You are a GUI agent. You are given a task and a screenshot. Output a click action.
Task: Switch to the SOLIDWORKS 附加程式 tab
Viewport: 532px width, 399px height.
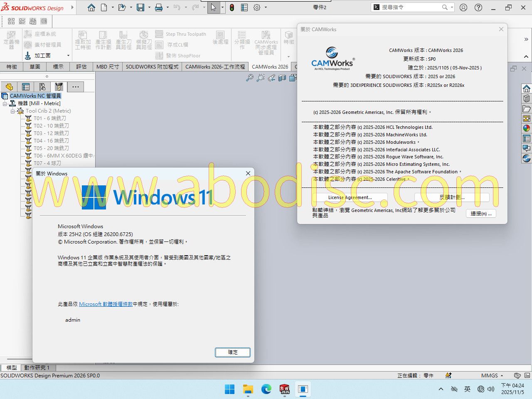click(152, 66)
